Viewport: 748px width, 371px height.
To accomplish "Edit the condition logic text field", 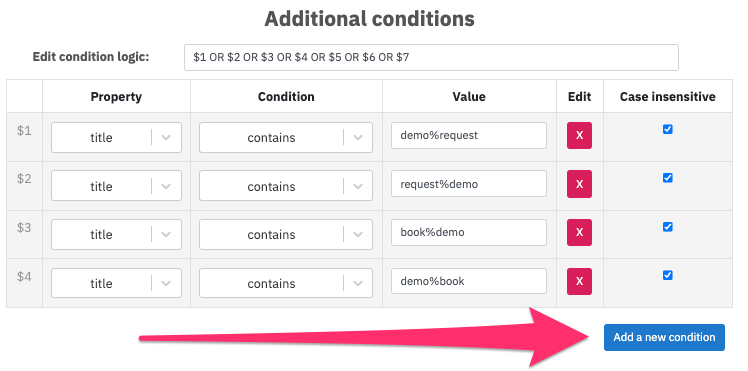I will pos(431,58).
